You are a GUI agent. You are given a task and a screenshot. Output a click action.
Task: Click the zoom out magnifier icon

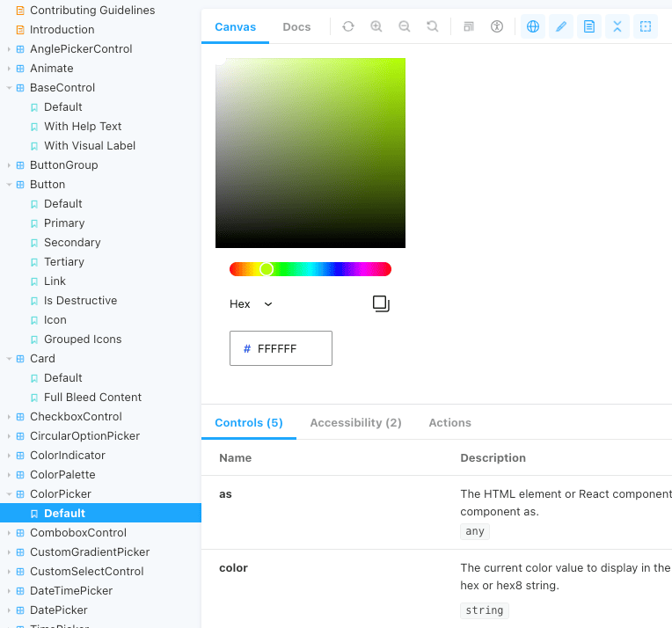(x=405, y=26)
